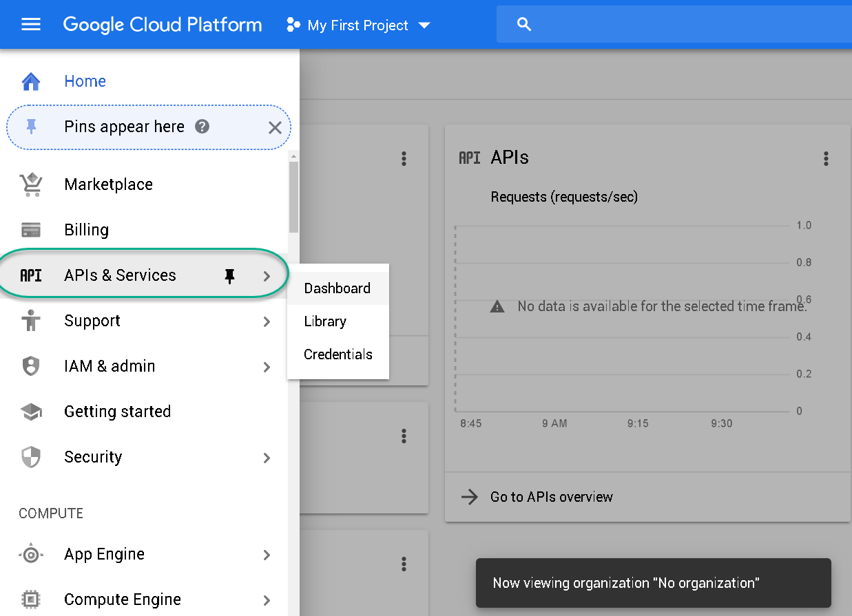Expand the Compute Engine submenu chevron

267,600
